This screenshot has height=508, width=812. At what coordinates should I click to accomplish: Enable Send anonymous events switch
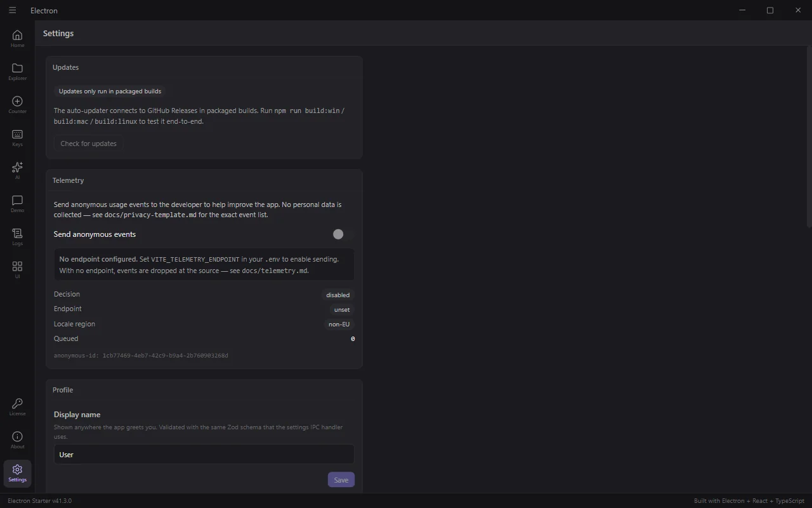coord(343,234)
